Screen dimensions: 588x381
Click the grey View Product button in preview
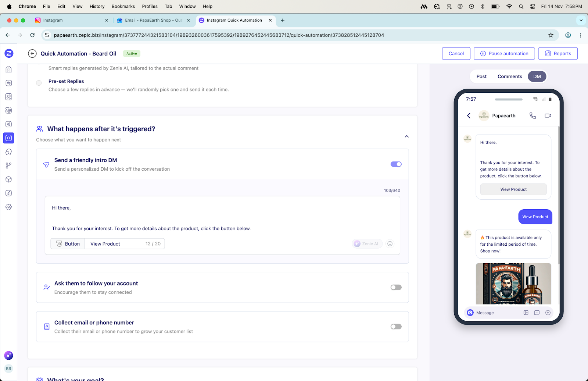[513, 189]
